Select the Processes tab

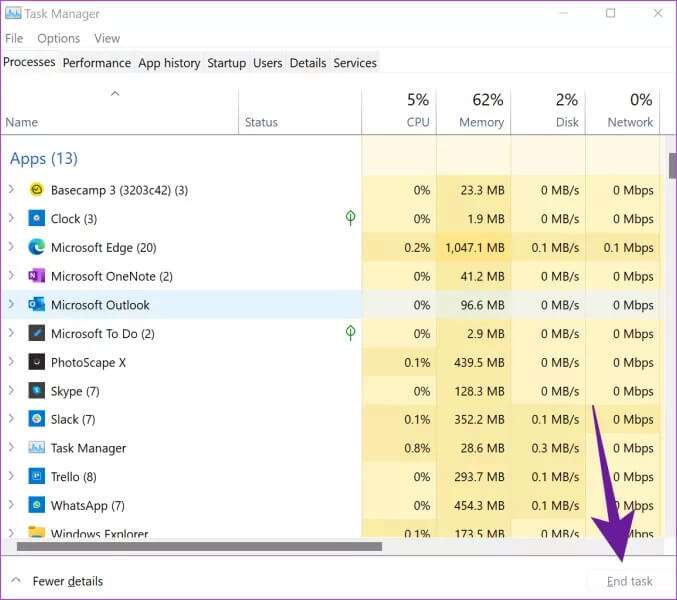[x=29, y=62]
